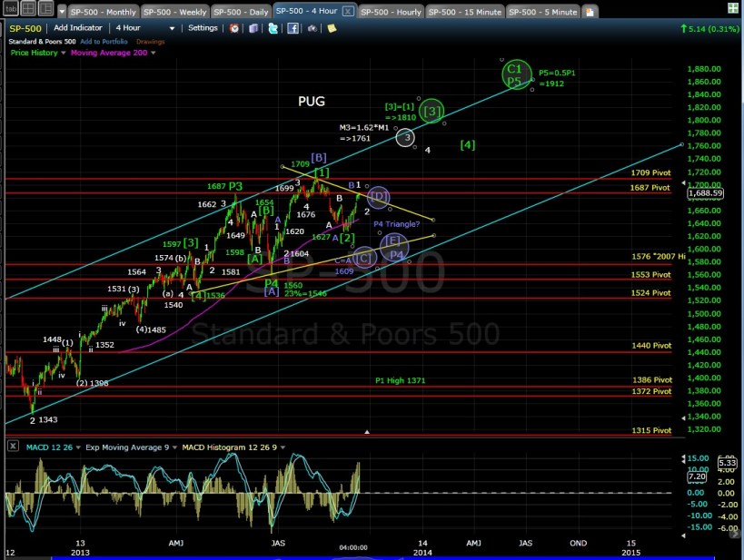
Task: Open the SP-500 - 5 Minute tab
Action: [543, 12]
